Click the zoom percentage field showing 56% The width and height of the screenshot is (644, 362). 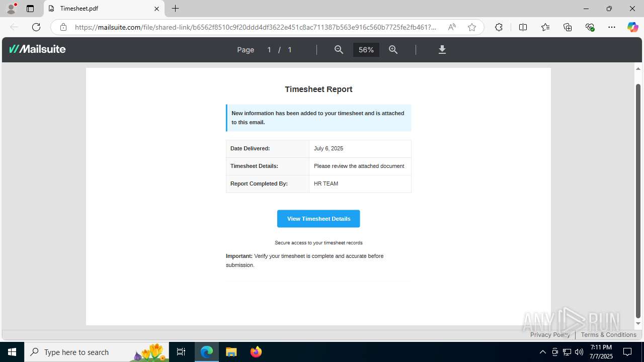(x=366, y=50)
